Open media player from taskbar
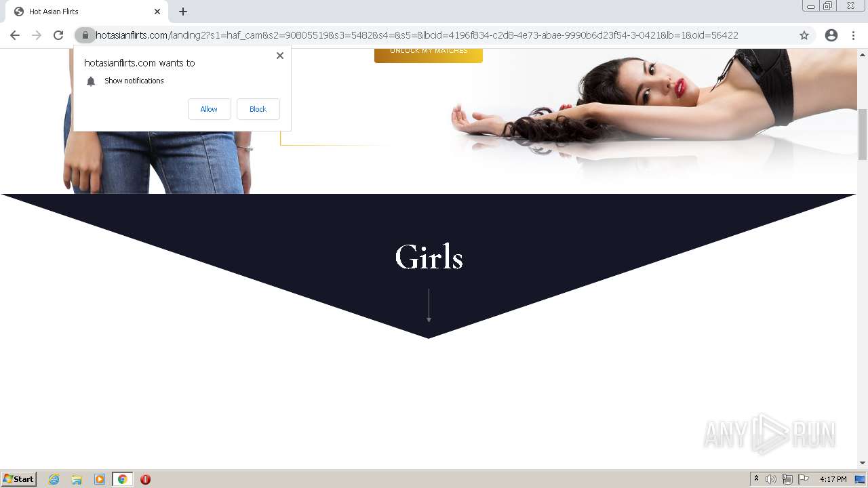This screenshot has height=488, width=868. 100,479
